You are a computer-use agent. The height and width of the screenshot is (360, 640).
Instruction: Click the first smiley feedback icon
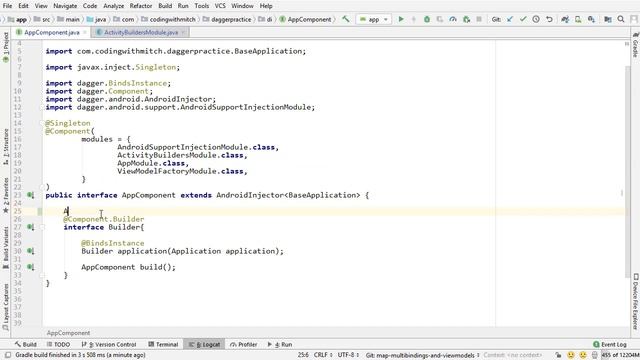(571, 355)
